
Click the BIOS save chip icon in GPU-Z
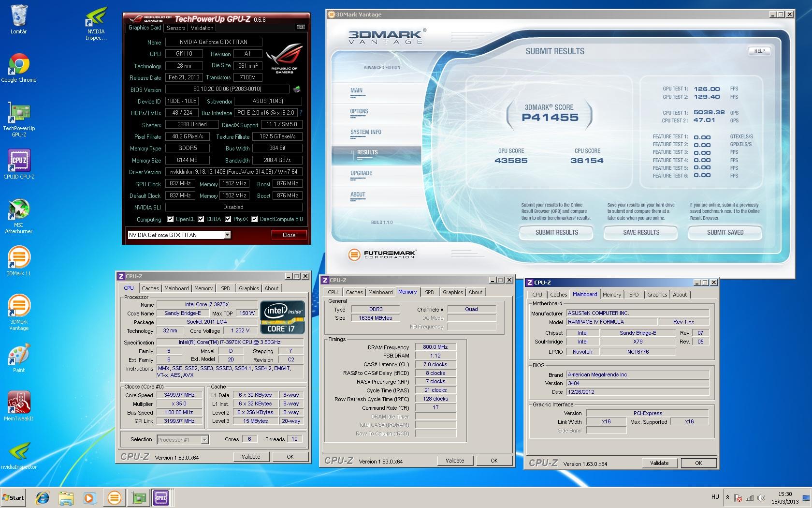(x=297, y=89)
